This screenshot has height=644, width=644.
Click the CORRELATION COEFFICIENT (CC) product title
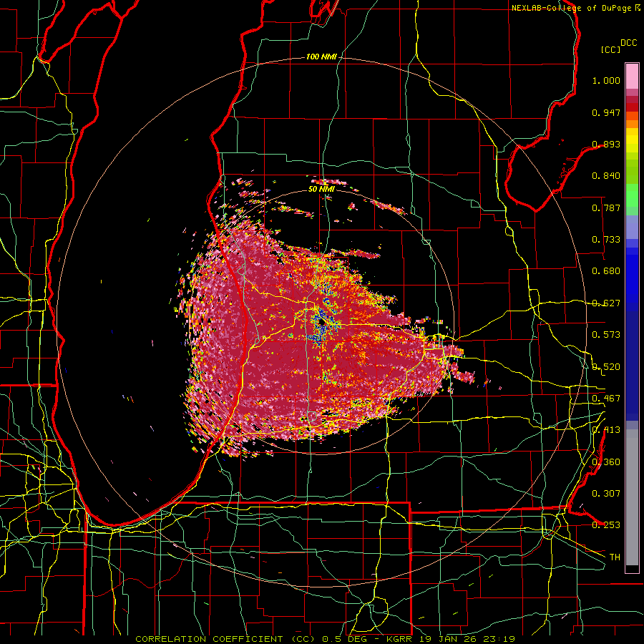click(x=225, y=639)
